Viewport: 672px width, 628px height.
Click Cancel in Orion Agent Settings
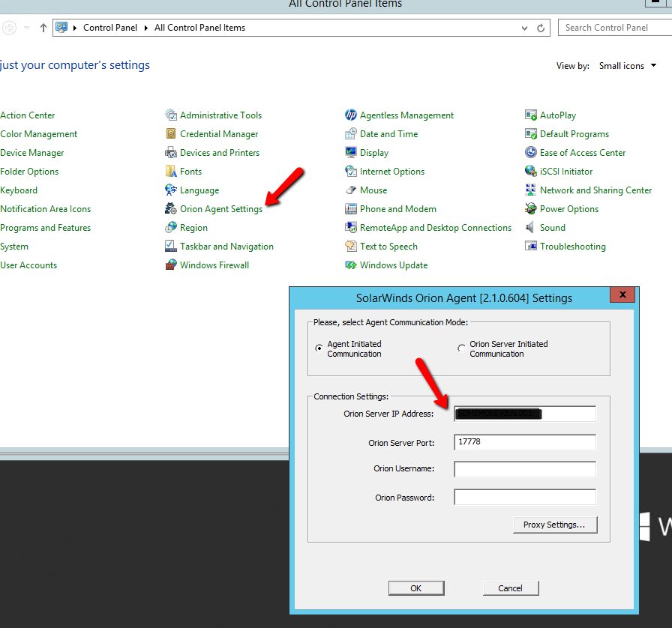[x=511, y=588]
